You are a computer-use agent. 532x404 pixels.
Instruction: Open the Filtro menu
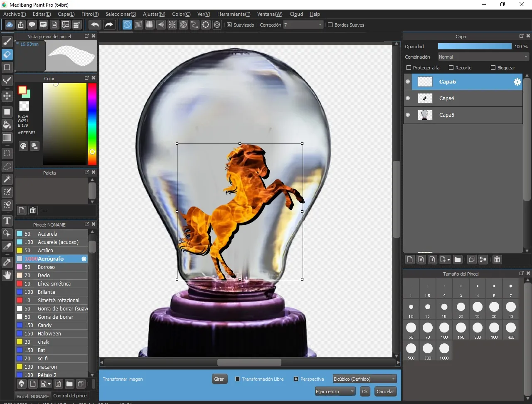pos(90,14)
